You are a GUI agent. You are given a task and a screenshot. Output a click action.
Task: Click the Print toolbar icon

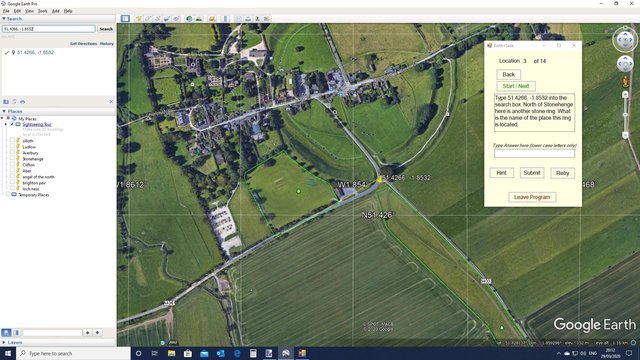[x=248, y=19]
